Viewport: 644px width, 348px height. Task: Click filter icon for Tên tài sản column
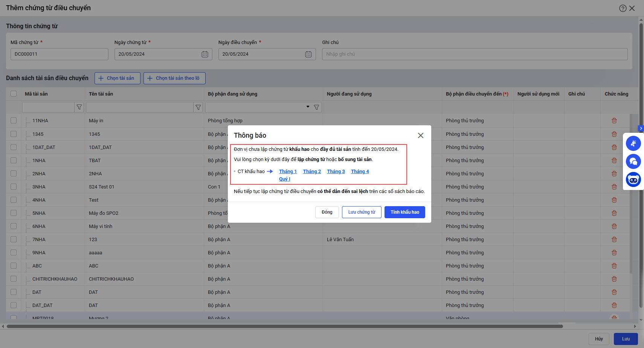[198, 107]
